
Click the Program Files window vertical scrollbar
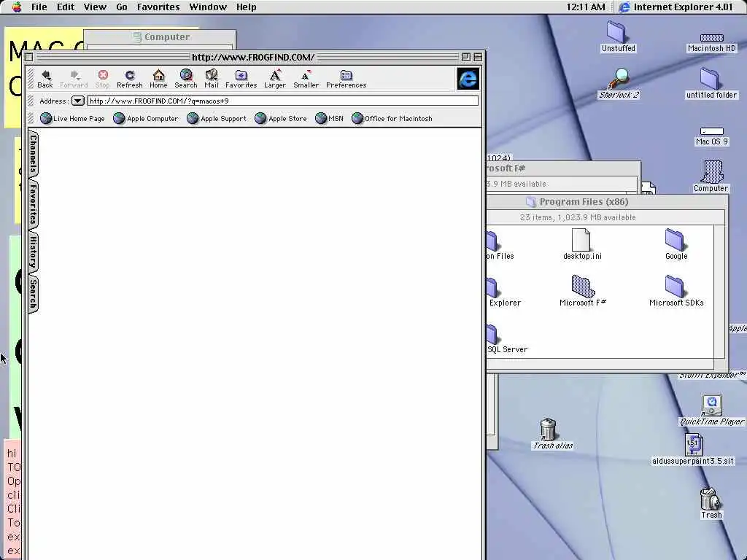click(x=719, y=292)
